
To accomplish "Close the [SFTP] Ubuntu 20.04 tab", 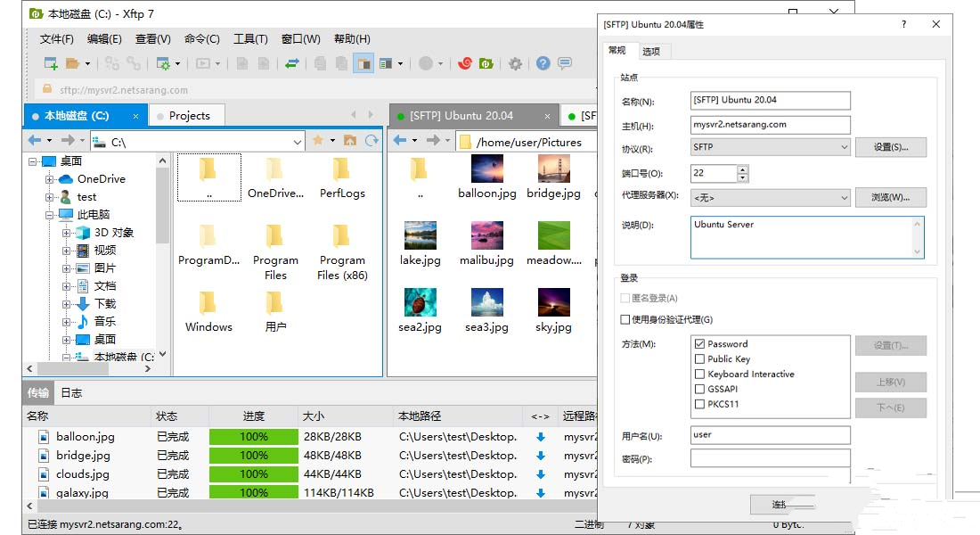I will tap(548, 116).
